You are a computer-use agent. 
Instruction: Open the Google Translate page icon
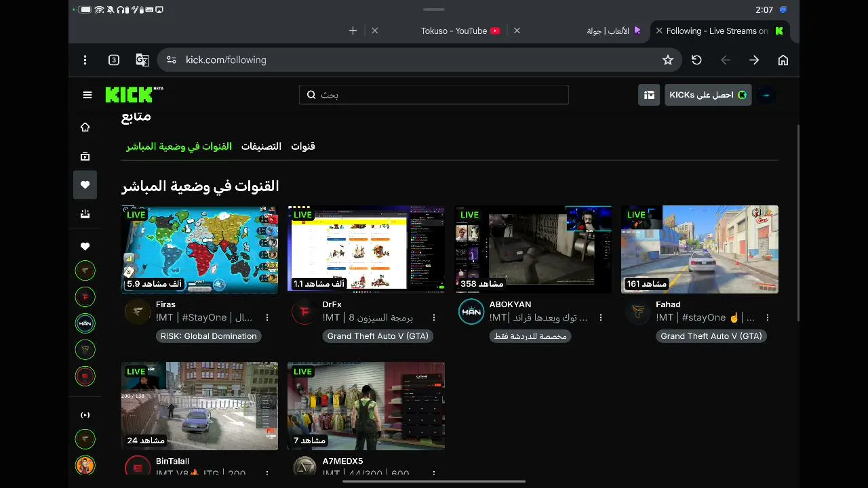coord(142,60)
